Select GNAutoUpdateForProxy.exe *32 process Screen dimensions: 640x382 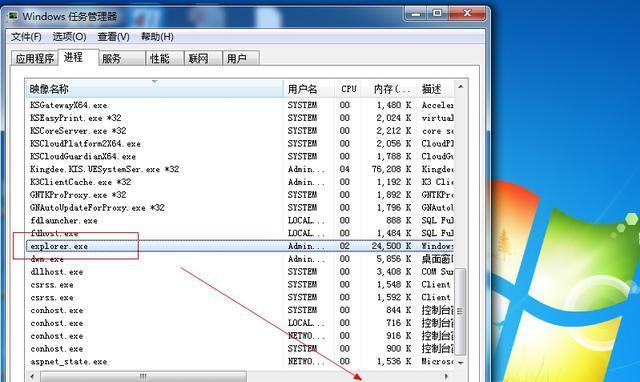click(239, 208)
